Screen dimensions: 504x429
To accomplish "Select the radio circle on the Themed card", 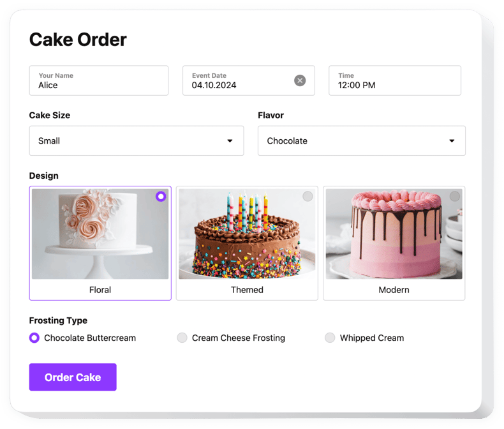I will (308, 197).
